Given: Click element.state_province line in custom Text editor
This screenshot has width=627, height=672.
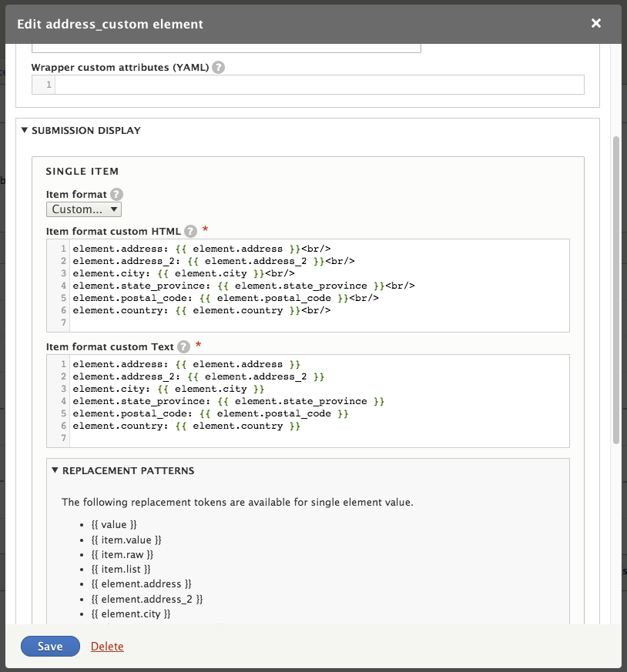Looking at the screenshot, I should click(229, 402).
